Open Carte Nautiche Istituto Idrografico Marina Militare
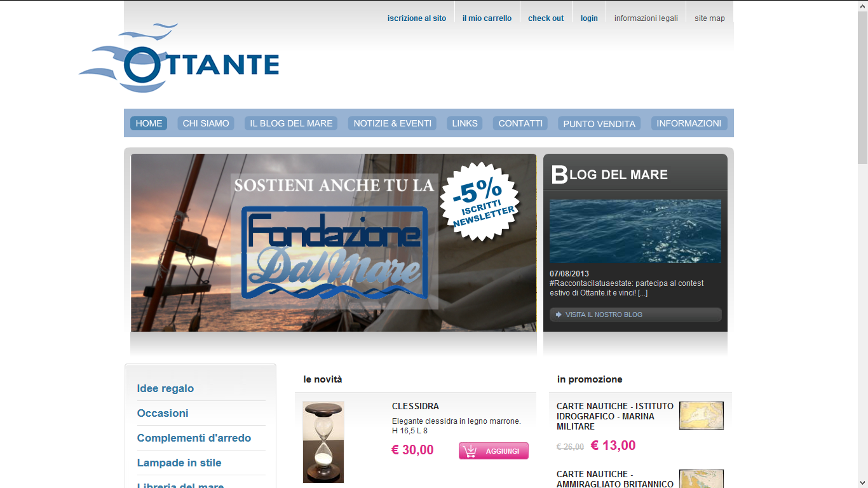 [x=615, y=416]
